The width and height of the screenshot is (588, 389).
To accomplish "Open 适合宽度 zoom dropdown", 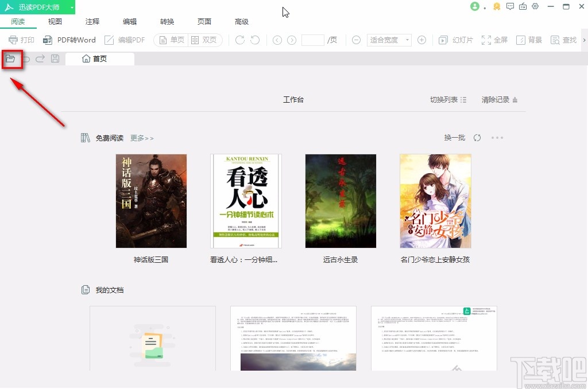I will coord(389,40).
